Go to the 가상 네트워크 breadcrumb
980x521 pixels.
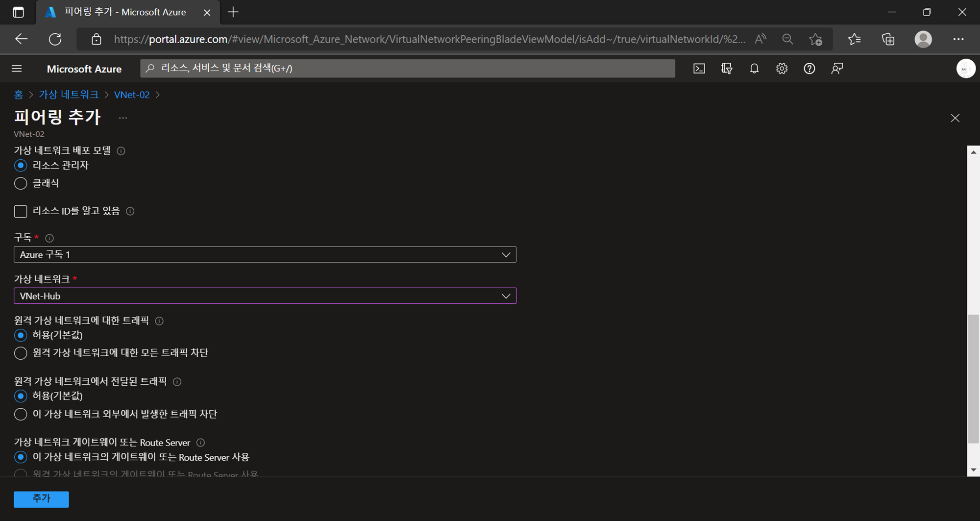coord(69,95)
